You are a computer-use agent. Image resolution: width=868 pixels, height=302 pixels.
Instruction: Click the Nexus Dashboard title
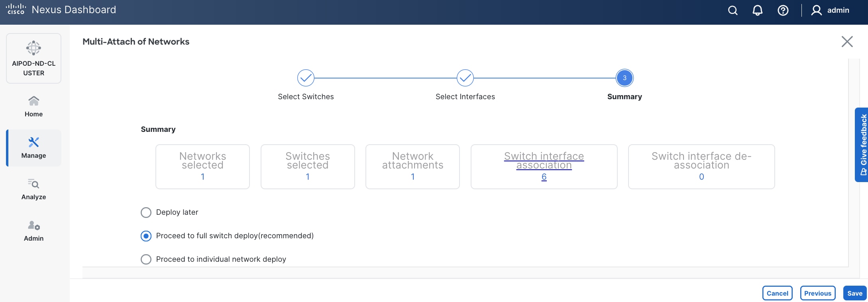(74, 10)
